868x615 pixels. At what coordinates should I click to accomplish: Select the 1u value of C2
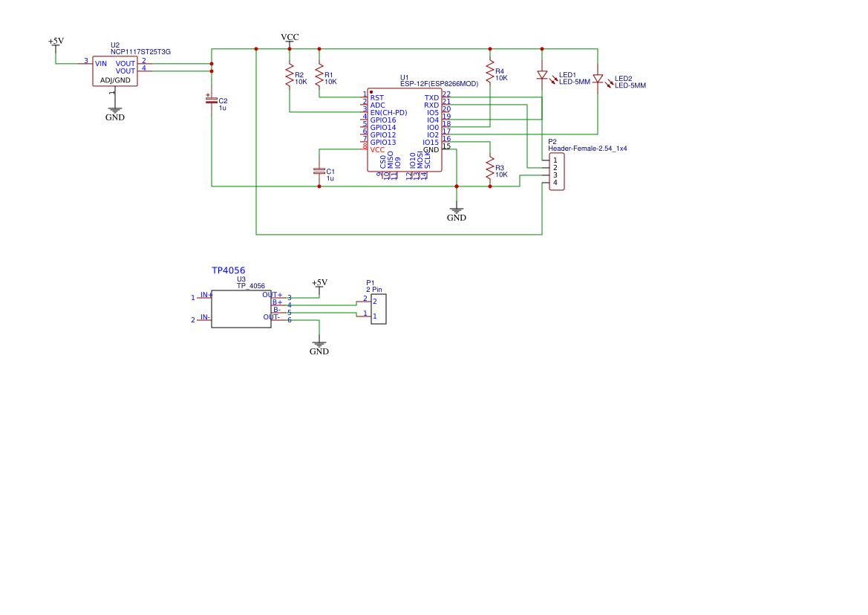click(223, 108)
